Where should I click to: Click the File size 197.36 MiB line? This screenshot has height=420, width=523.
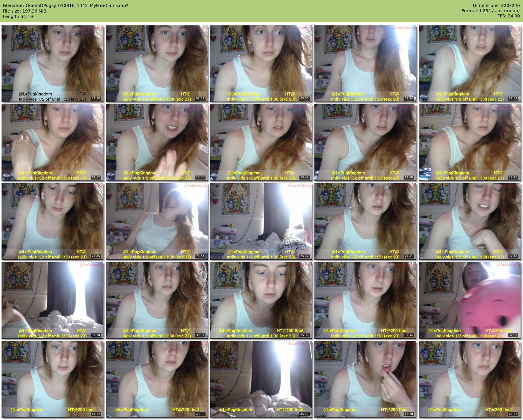[x=24, y=11]
